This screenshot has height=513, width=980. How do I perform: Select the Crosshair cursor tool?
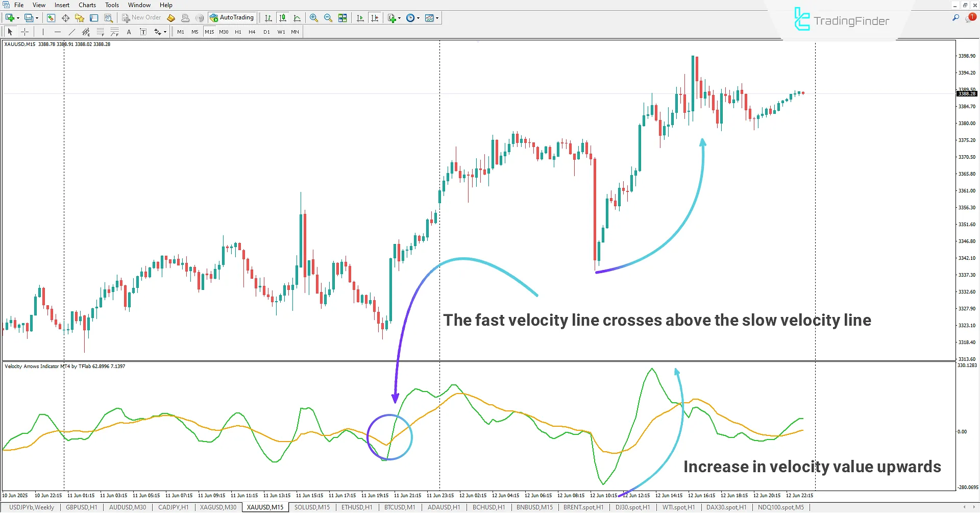click(x=24, y=32)
